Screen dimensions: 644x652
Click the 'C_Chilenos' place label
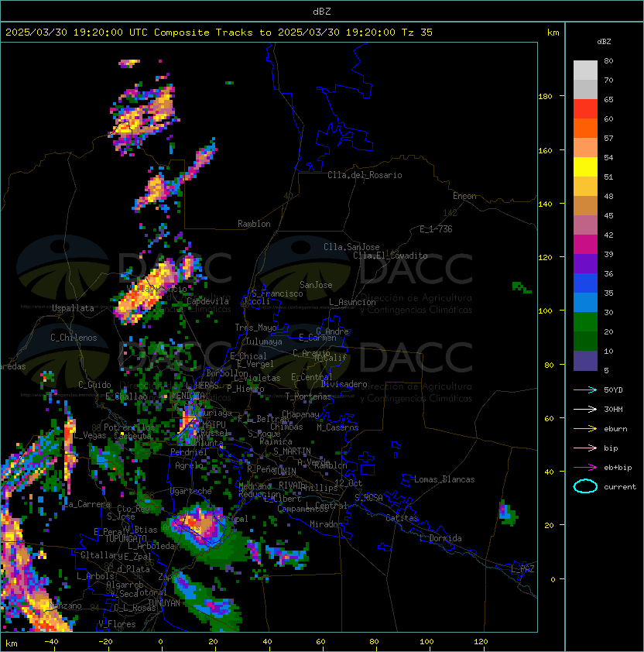click(74, 338)
